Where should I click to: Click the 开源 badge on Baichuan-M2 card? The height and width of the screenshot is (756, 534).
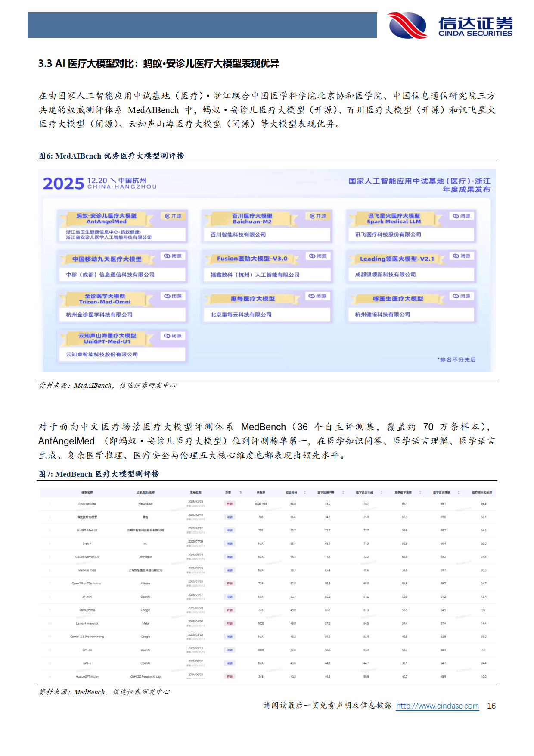318,216
